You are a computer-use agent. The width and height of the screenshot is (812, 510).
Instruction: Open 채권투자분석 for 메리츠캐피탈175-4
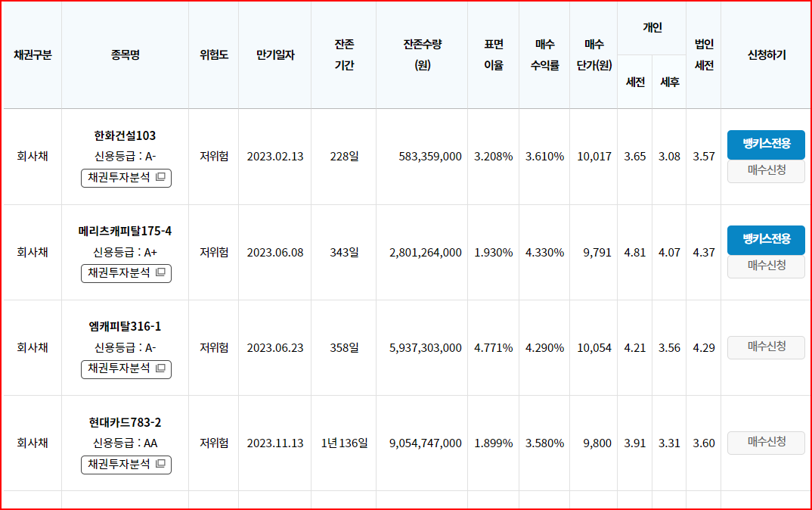click(126, 273)
